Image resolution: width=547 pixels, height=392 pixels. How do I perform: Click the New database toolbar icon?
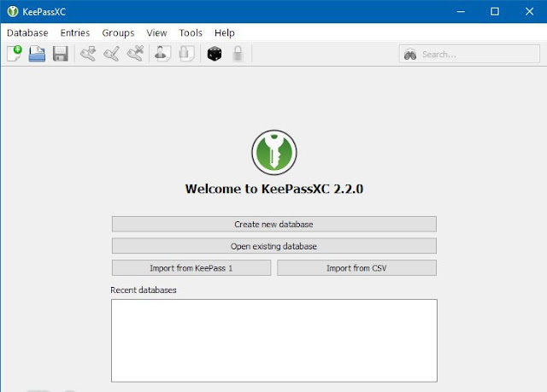(x=15, y=54)
